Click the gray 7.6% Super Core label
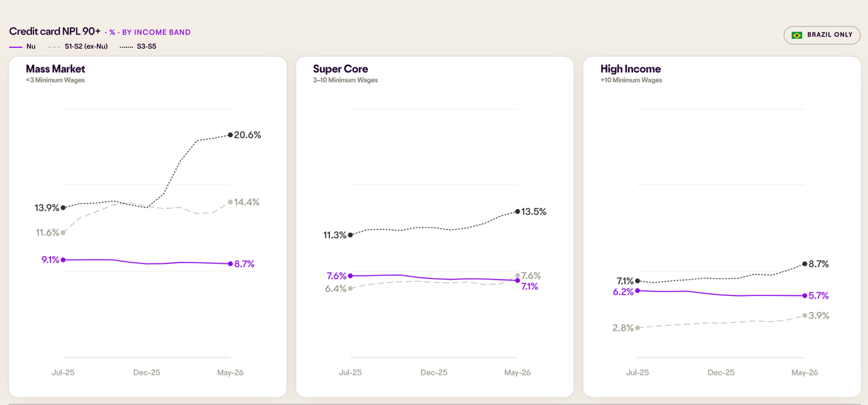Screen dimensions: 868x405 pyautogui.click(x=531, y=276)
